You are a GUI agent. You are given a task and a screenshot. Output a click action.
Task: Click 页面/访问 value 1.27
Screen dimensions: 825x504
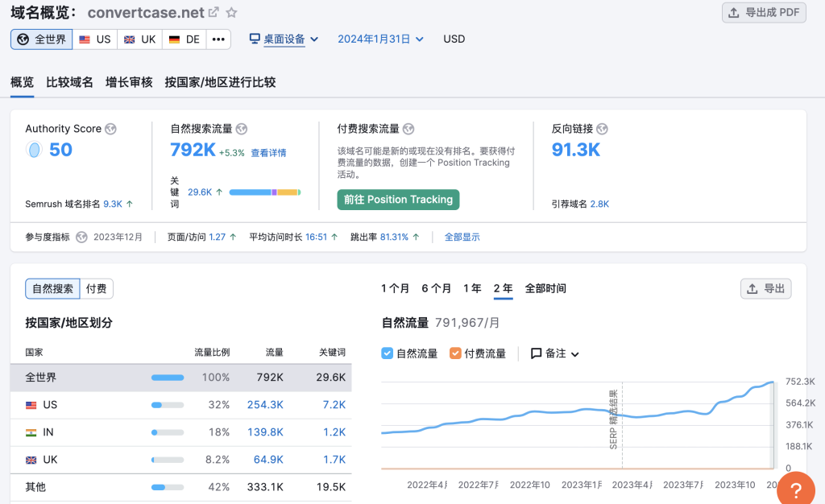point(218,237)
